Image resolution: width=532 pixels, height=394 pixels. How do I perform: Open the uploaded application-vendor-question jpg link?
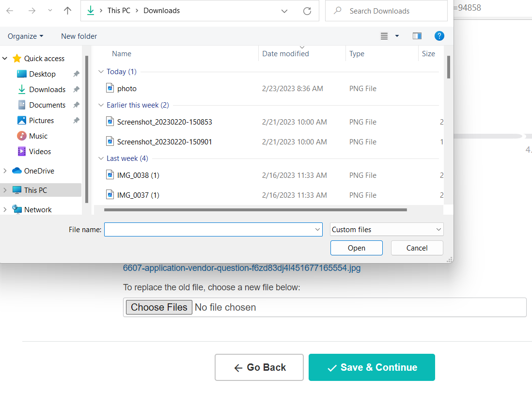(x=242, y=268)
